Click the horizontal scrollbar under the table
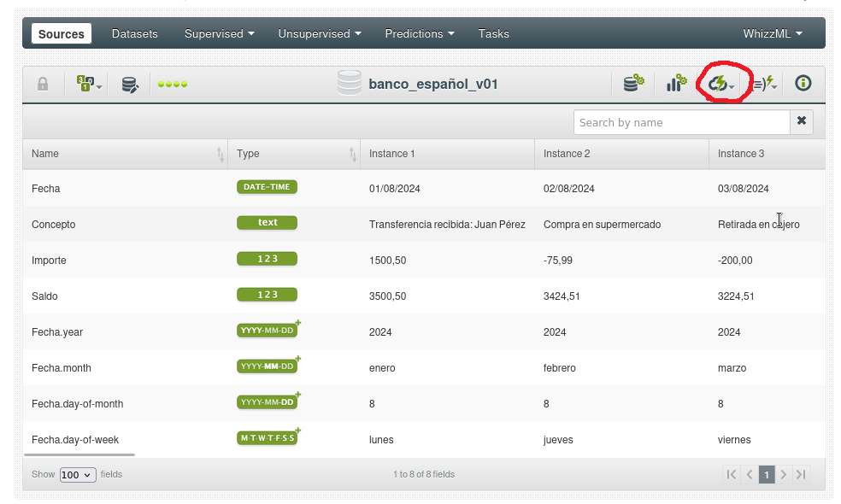841x504 pixels. 79,455
